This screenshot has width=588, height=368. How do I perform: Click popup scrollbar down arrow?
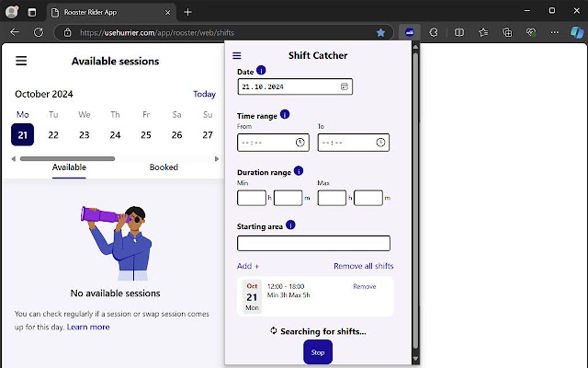coord(415,359)
